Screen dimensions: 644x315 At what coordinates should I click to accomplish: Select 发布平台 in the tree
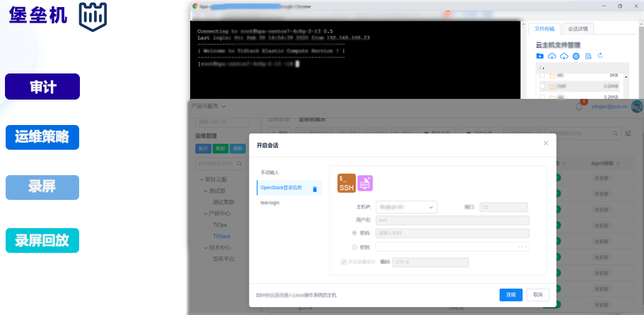click(x=223, y=259)
